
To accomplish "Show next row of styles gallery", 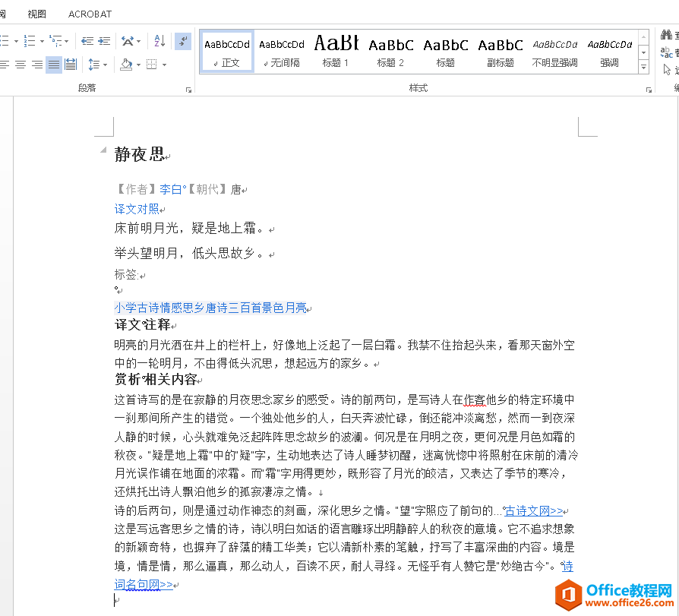I will tap(644, 52).
